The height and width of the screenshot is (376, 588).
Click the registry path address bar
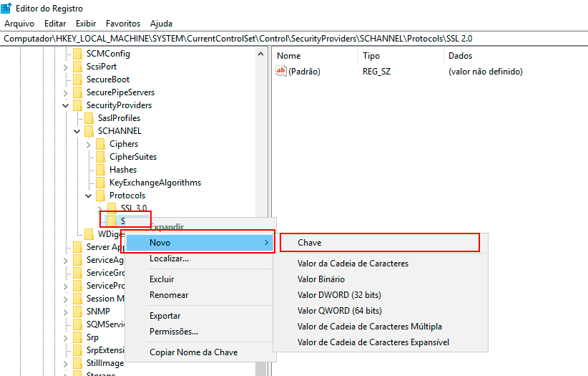294,38
